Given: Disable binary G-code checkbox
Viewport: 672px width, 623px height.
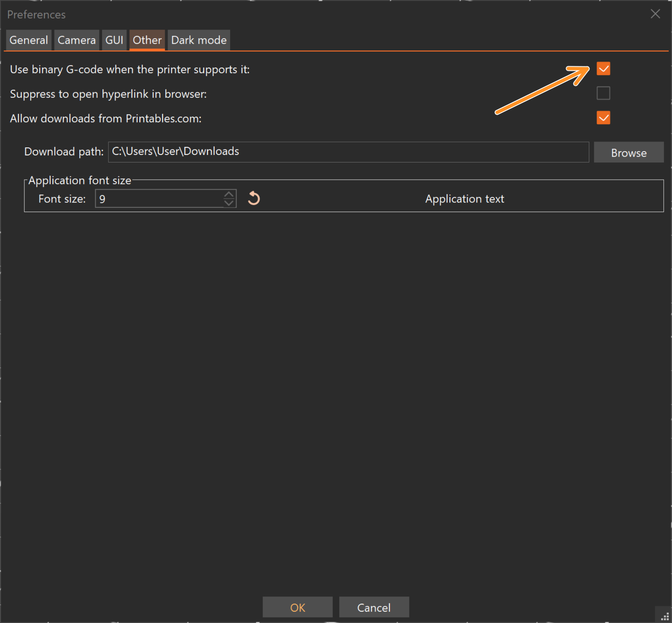Looking at the screenshot, I should pyautogui.click(x=604, y=69).
